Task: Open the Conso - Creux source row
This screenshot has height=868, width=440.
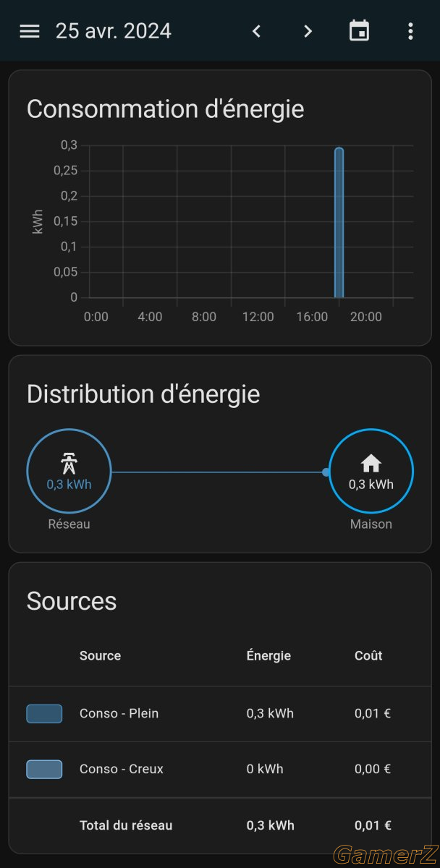Action: point(220,770)
